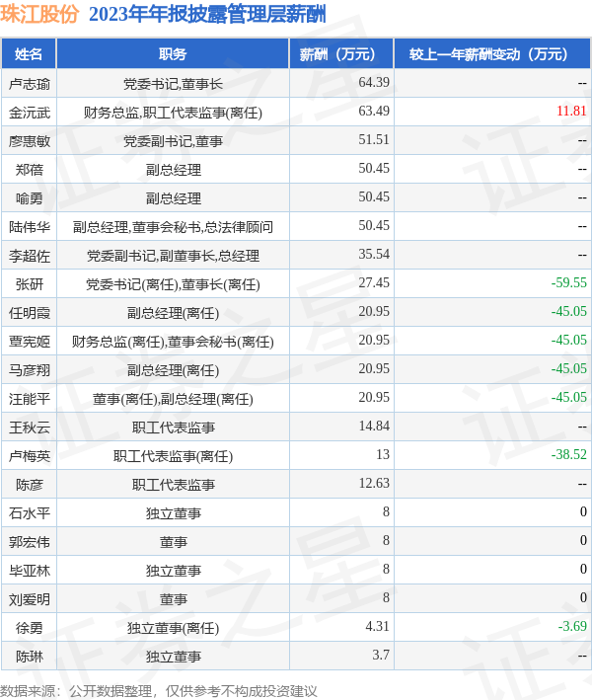Click the salary 13 for 卢梅英

pyautogui.click(x=383, y=454)
